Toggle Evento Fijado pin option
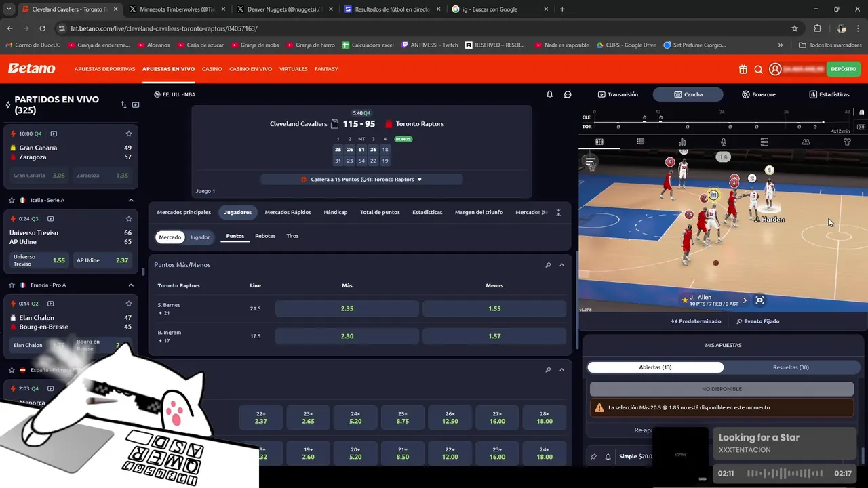This screenshot has height=488, width=868. pyautogui.click(x=757, y=321)
